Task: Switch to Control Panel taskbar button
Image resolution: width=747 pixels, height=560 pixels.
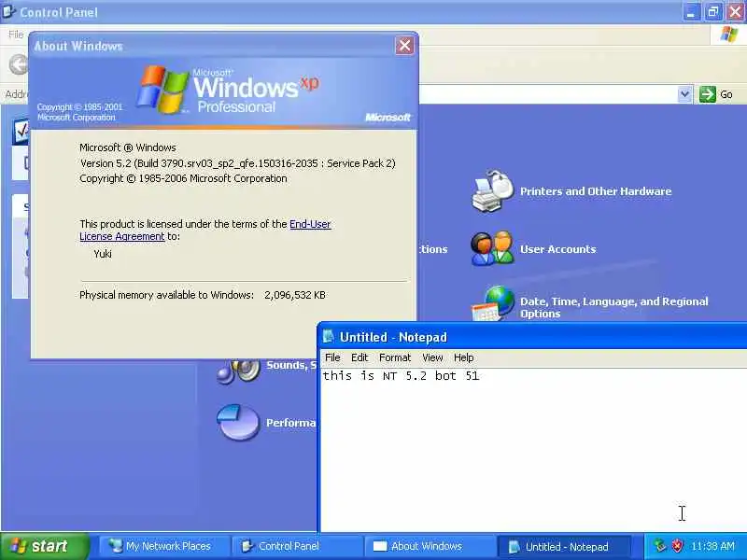Action: pos(296,546)
